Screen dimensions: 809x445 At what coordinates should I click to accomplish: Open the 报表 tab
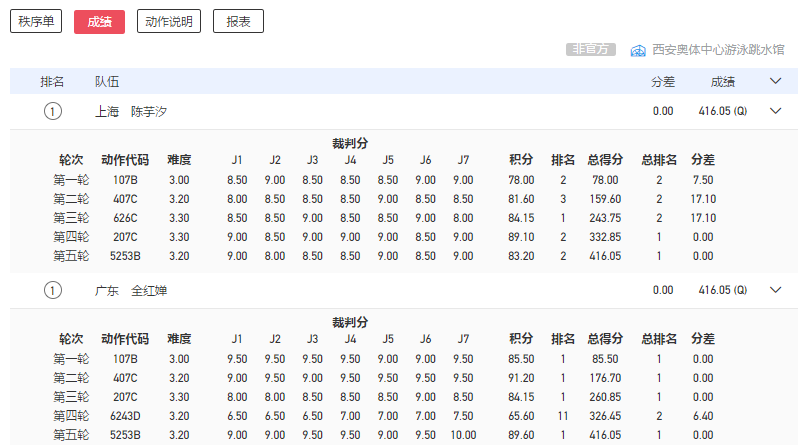(238, 21)
